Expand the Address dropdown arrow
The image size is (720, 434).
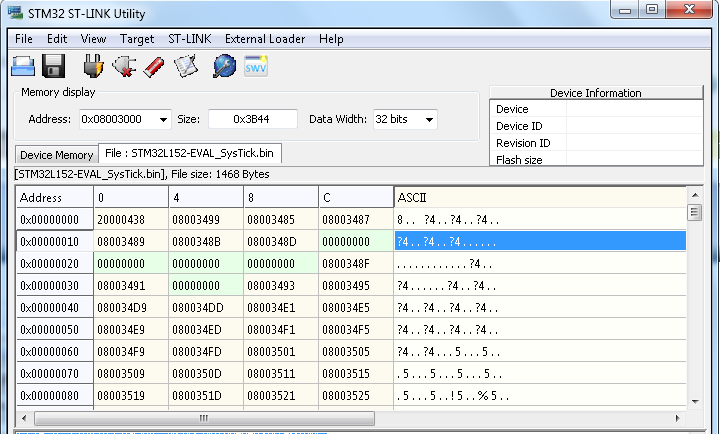(x=163, y=119)
